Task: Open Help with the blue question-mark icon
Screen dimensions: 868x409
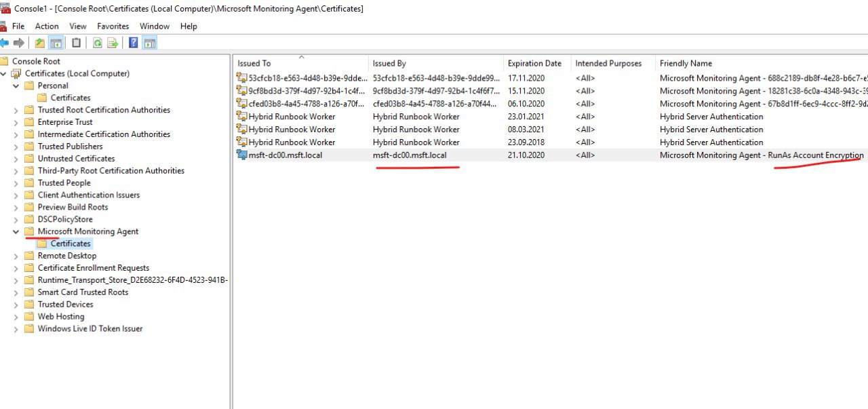Action: click(134, 43)
